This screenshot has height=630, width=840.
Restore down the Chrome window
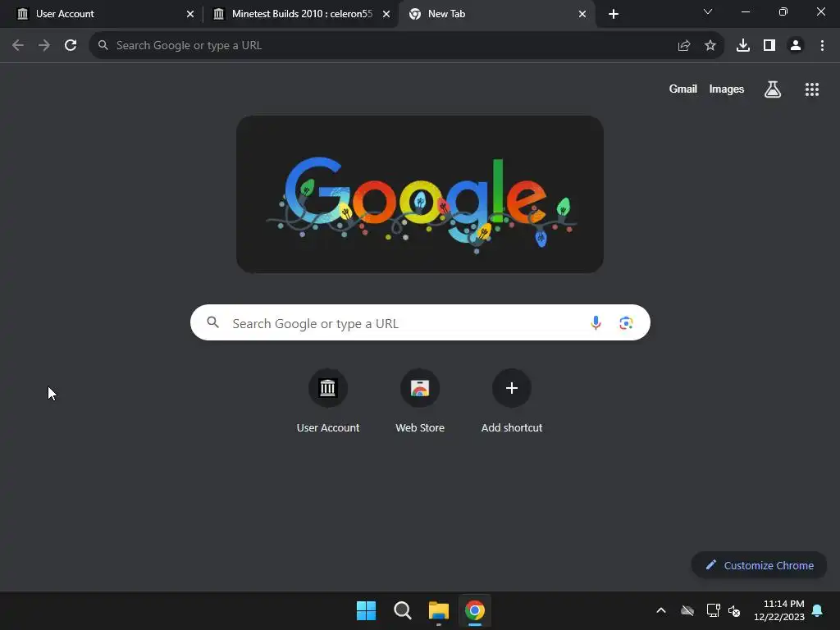click(783, 11)
